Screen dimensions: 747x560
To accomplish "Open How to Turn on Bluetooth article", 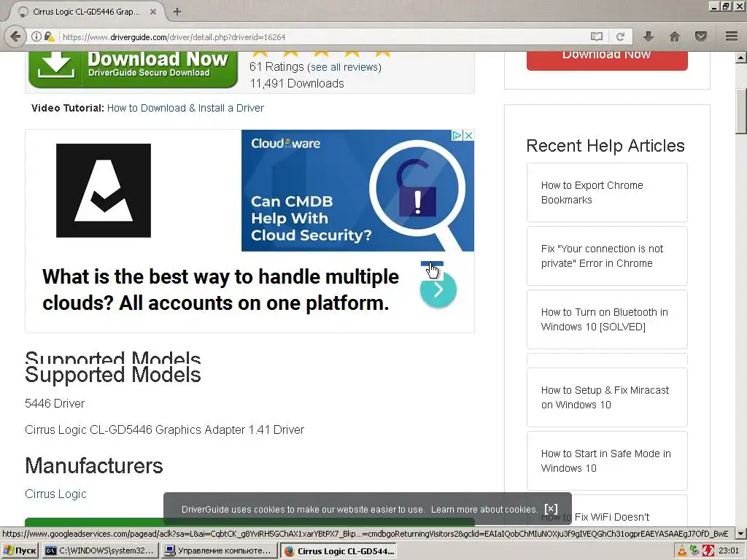I will coord(607,319).
